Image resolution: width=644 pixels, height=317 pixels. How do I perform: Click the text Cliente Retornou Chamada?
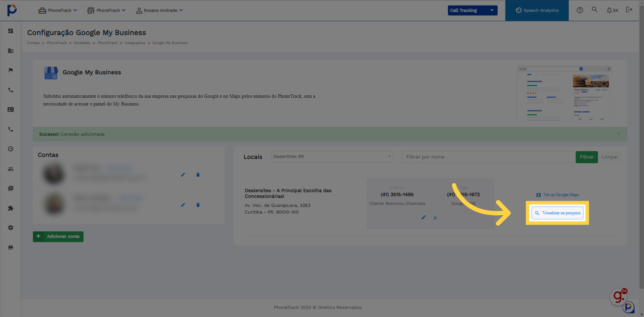397,203
